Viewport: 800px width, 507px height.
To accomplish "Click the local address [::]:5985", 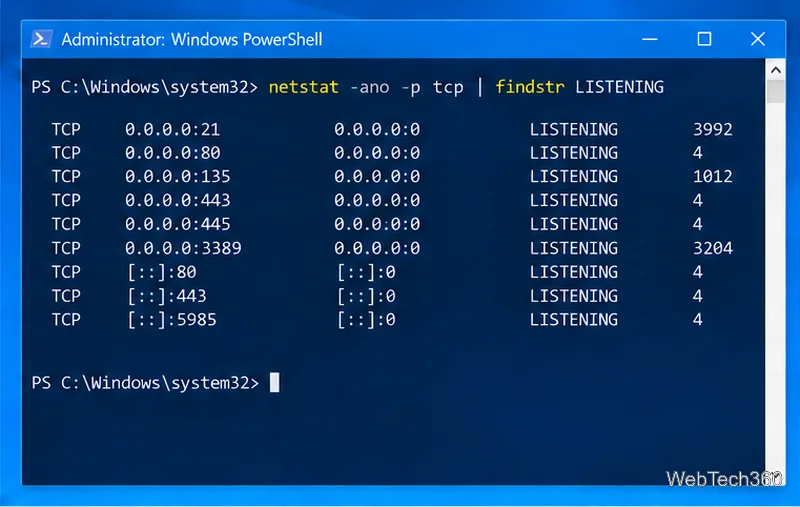I will point(172,320).
